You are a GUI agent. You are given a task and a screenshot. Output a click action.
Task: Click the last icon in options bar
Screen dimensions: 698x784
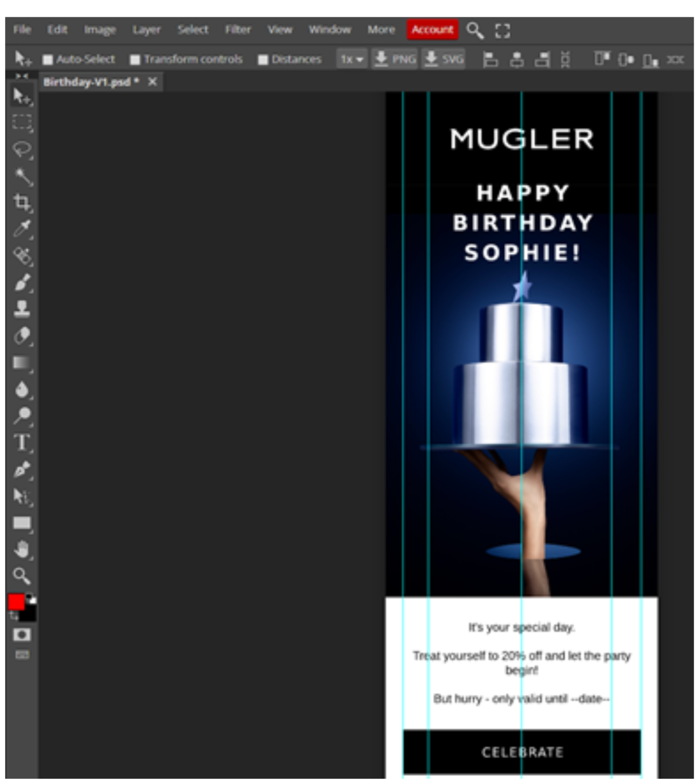tap(675, 60)
